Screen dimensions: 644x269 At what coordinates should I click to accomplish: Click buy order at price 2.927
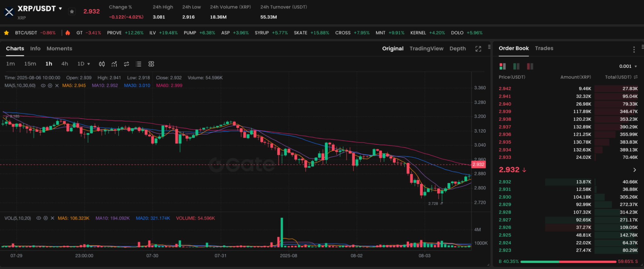click(568, 220)
